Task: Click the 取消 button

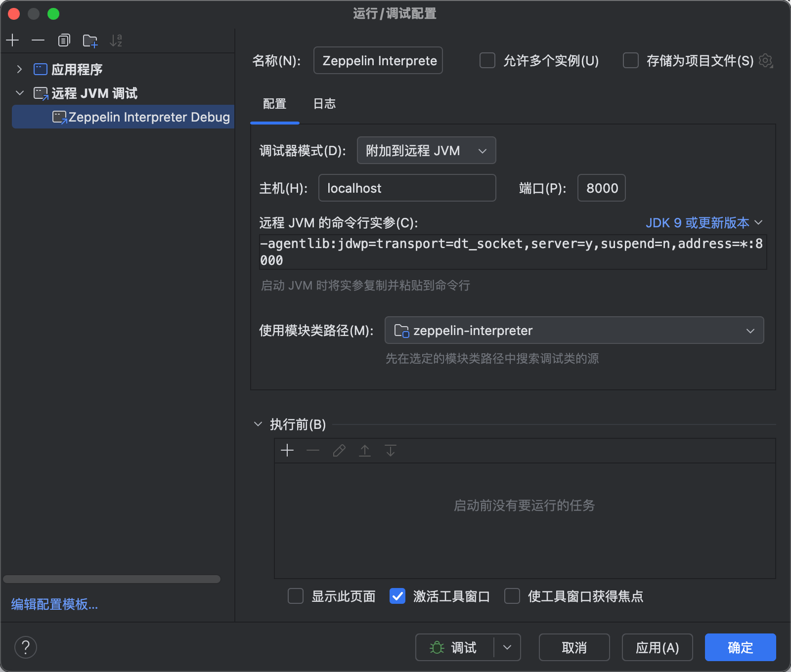Action: (574, 647)
